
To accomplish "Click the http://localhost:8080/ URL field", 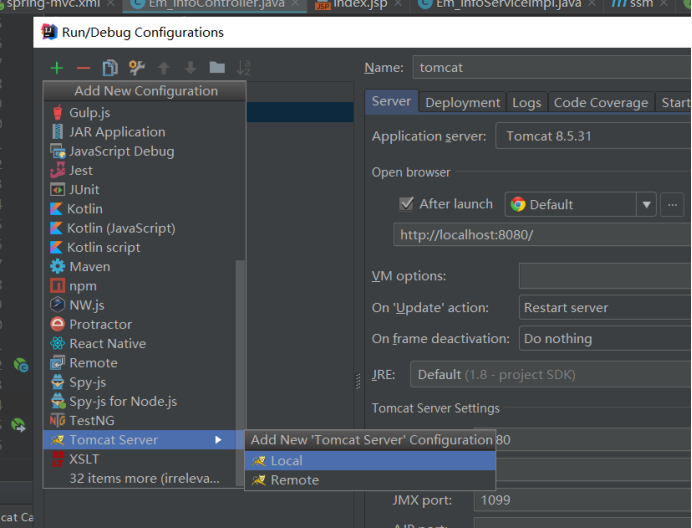I will click(542, 235).
